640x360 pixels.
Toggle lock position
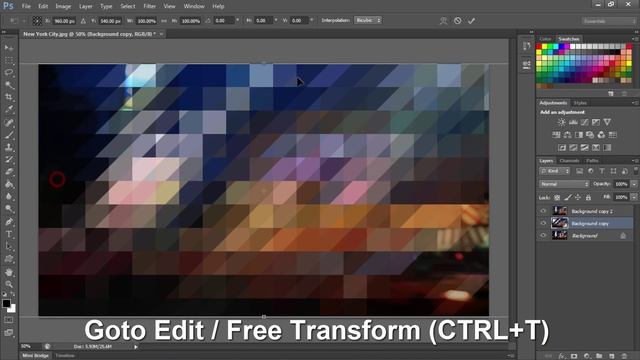[x=578, y=198]
